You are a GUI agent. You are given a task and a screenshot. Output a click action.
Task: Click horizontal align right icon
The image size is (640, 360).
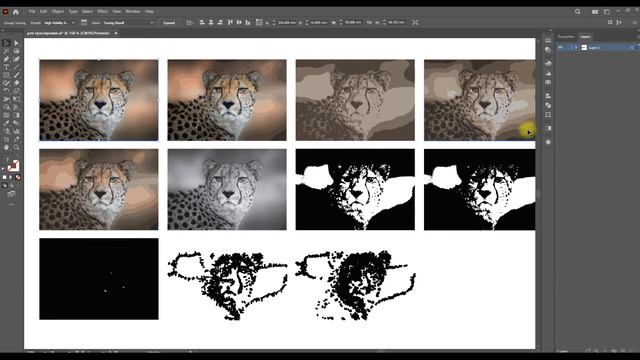click(x=220, y=22)
